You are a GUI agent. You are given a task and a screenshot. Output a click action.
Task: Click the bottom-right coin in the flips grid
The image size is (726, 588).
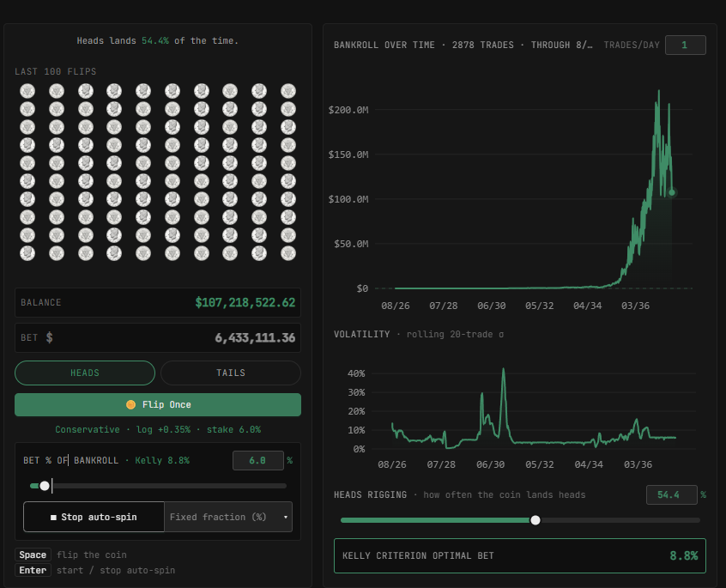pos(288,253)
